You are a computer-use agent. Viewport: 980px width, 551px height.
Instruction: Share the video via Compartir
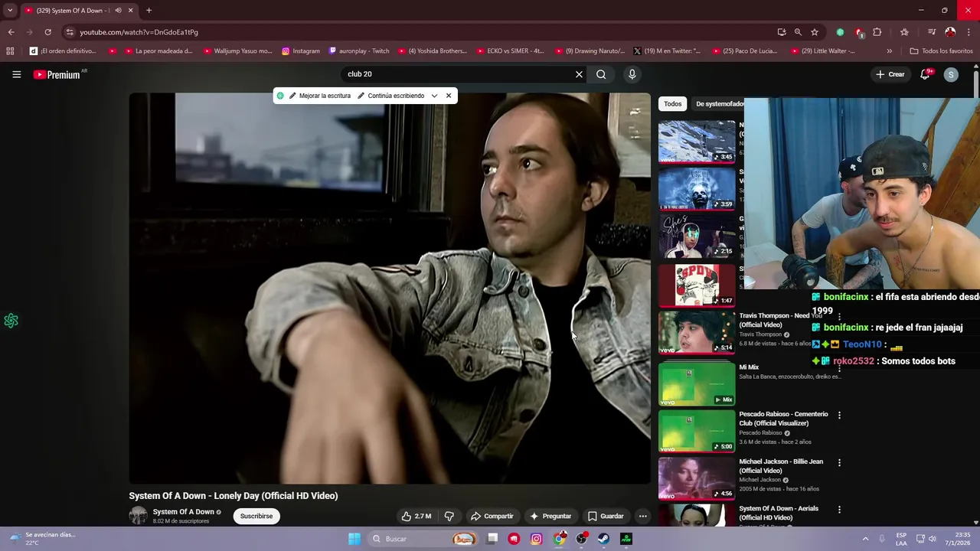[492, 516]
